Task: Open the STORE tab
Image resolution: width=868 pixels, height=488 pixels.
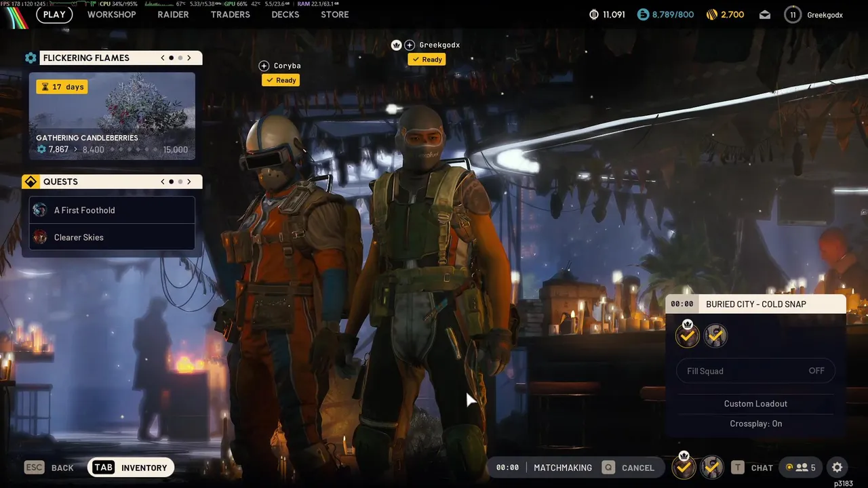Action: click(335, 14)
